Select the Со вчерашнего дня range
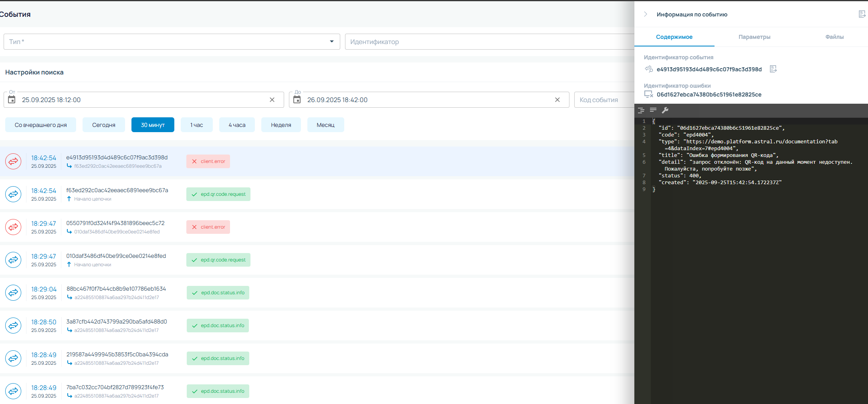Screen dimensions: 868x404 click(40, 125)
